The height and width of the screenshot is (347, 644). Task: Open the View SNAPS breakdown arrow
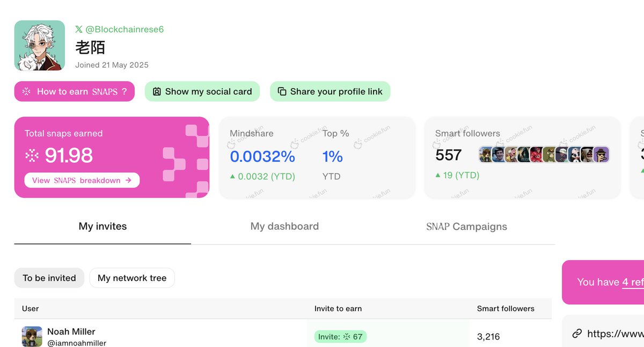point(128,180)
